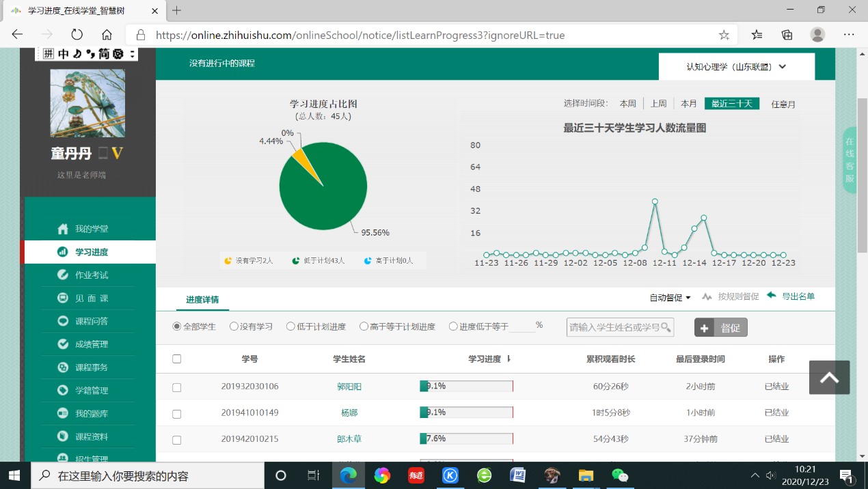Screen dimensions: 868x489
Task: Open WeChat from the Windows taskbar
Action: (620, 475)
